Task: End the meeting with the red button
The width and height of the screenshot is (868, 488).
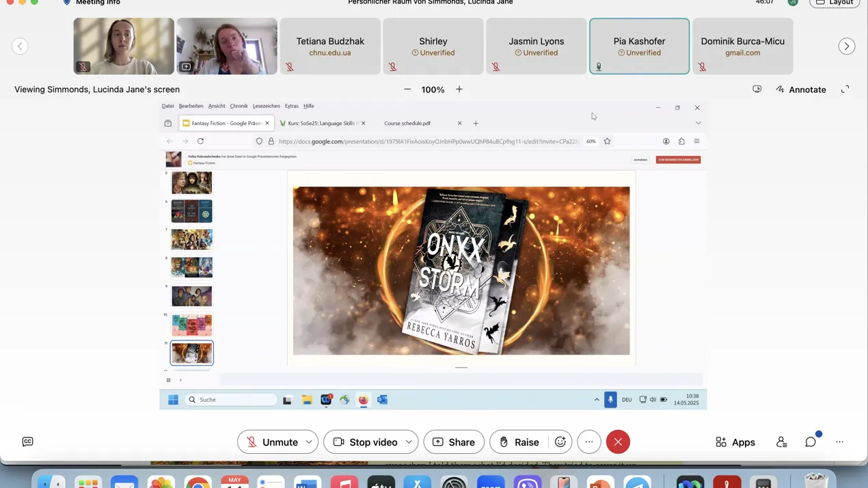Action: click(618, 442)
